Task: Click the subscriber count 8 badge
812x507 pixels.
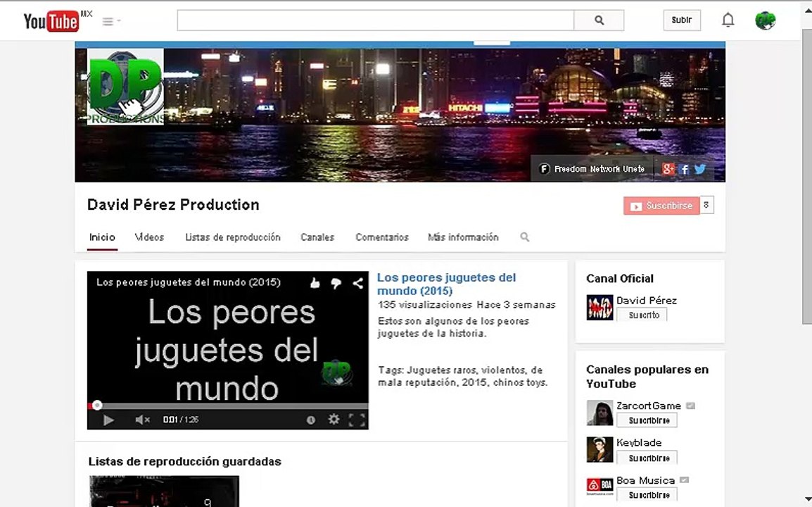Action: 706,206
